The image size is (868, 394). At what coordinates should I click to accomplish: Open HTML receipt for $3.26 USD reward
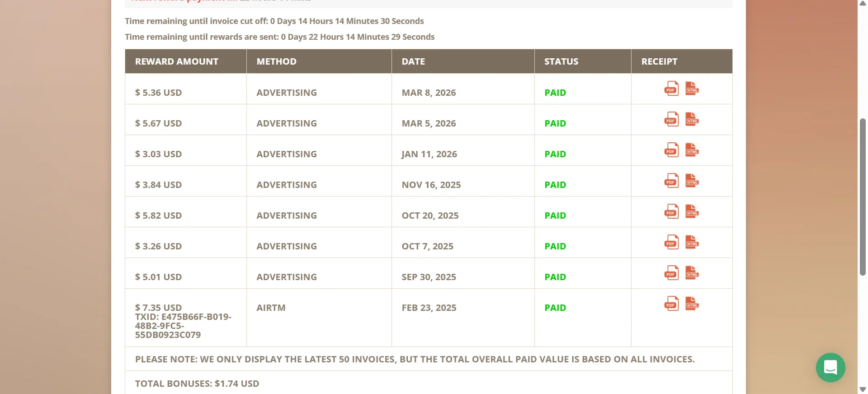pos(692,242)
